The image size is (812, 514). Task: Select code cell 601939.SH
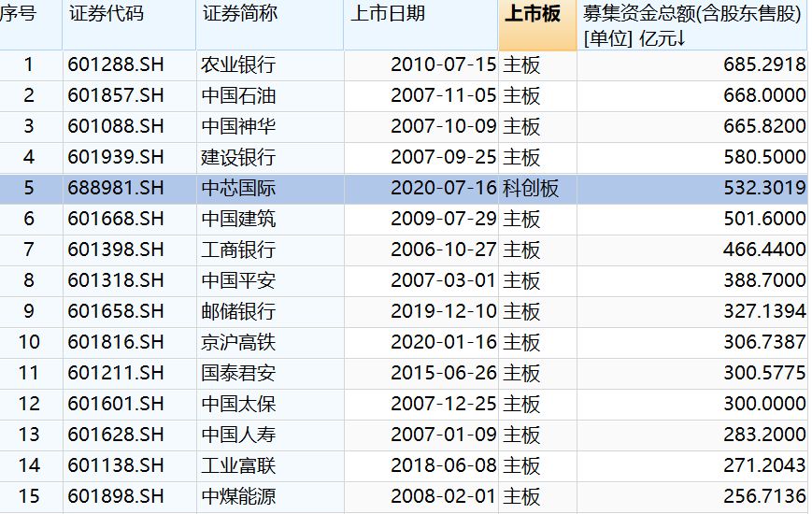pos(130,158)
